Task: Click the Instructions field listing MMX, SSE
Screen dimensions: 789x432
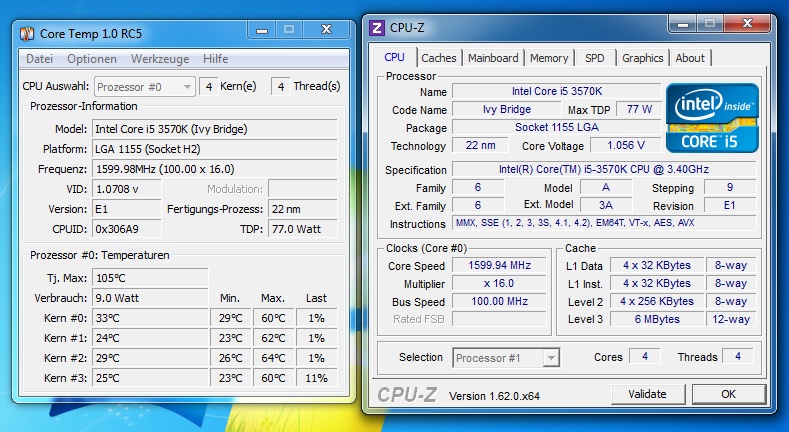Action: pos(604,223)
